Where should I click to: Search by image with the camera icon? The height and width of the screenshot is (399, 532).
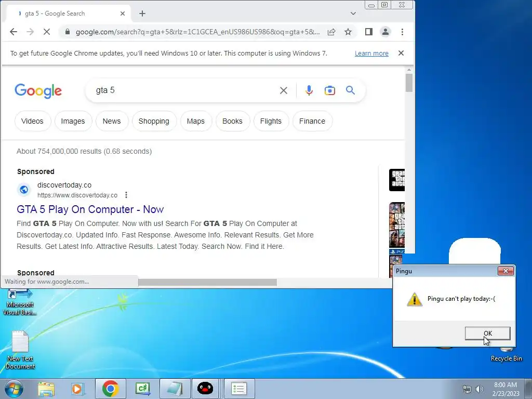coord(329,90)
